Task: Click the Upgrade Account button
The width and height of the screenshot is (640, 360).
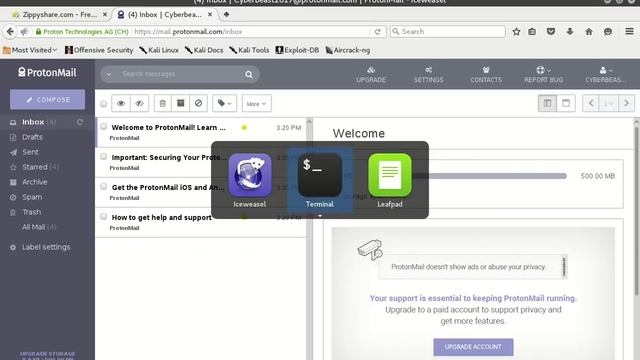Action: click(473, 347)
